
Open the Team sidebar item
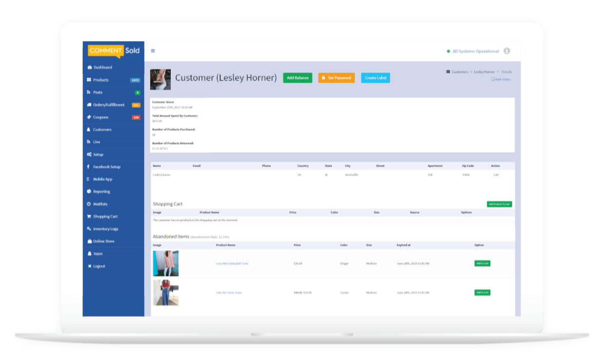[x=98, y=254]
